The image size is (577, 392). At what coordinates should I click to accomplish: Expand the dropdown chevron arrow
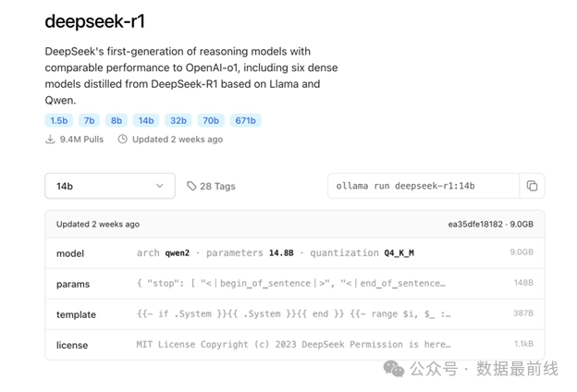click(x=159, y=186)
